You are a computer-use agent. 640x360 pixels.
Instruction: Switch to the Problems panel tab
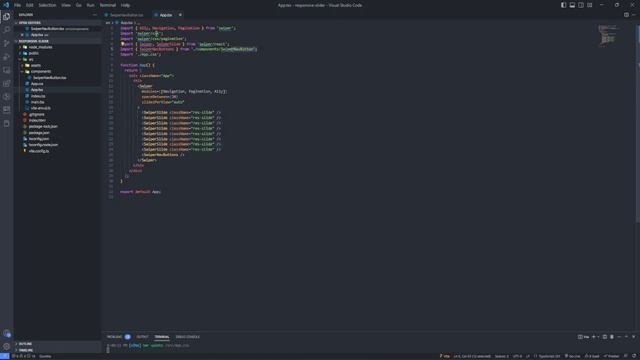coord(114,337)
